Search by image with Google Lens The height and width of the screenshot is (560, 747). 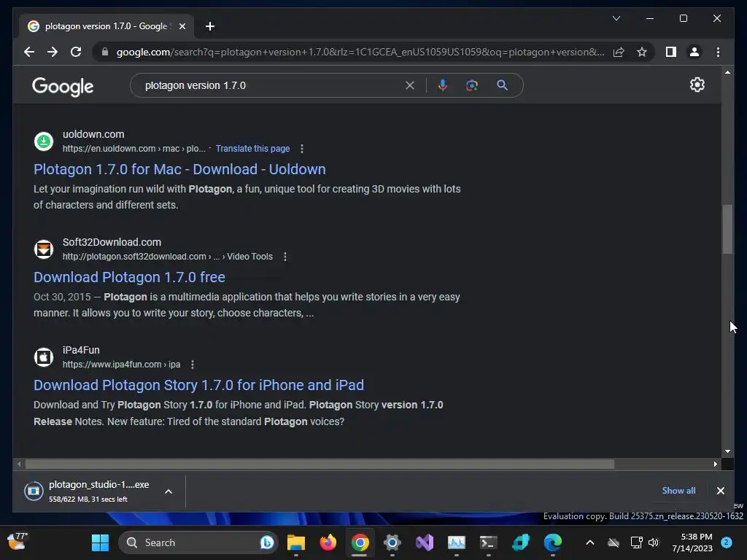472,85
